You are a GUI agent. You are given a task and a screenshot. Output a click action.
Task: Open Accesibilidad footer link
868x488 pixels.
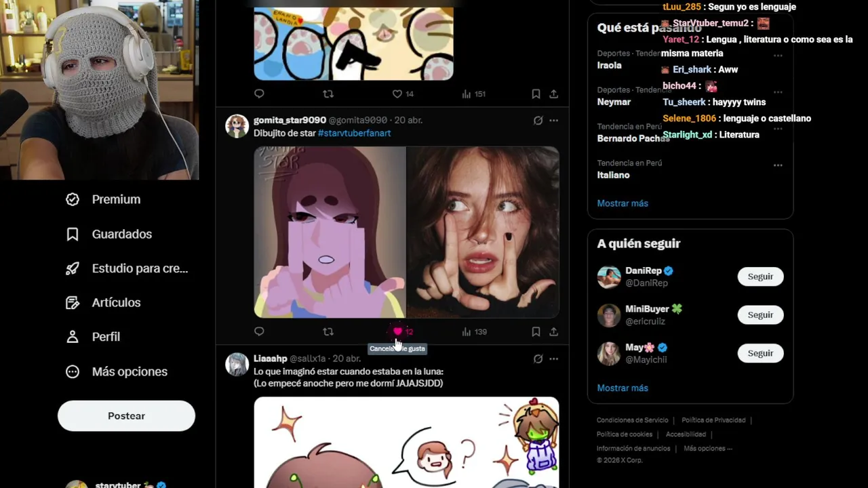686,434
